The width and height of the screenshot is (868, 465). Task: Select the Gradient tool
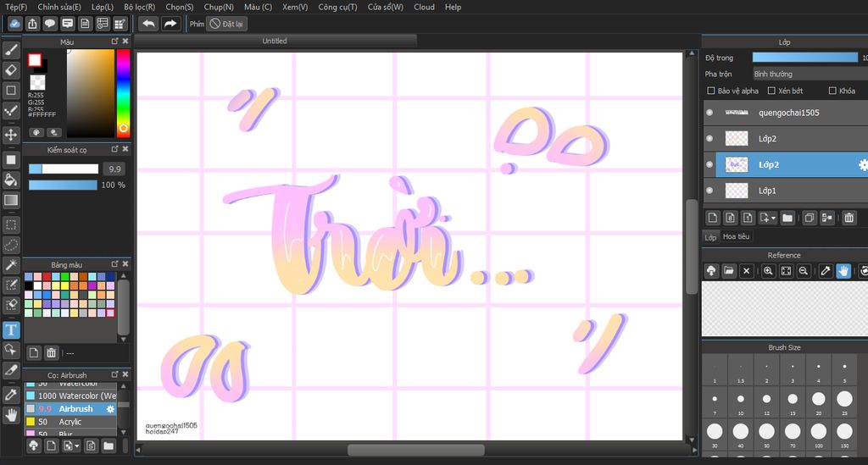point(11,200)
